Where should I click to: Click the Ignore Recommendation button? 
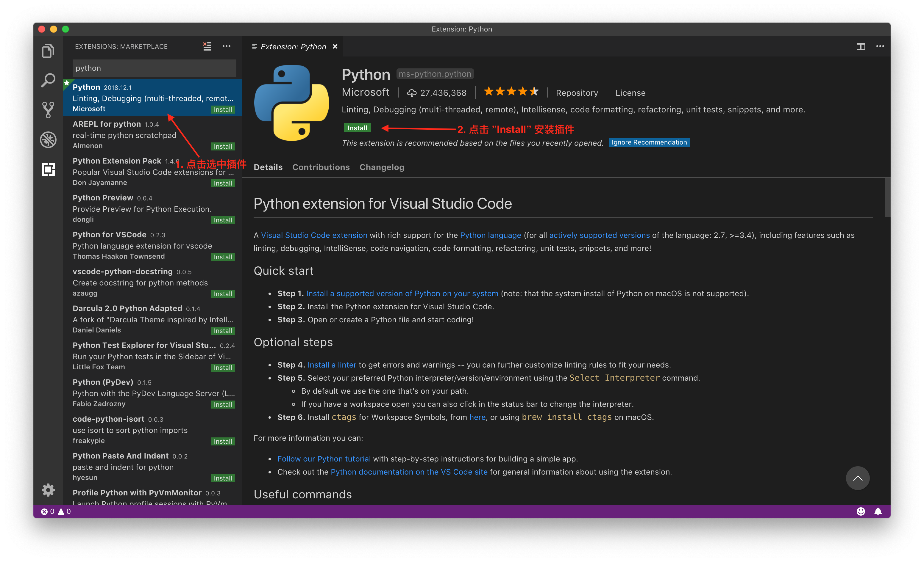coord(649,142)
